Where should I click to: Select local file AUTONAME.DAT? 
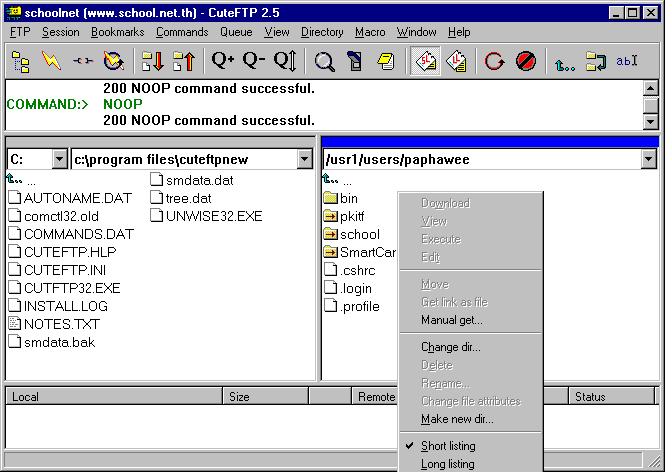coord(70,198)
